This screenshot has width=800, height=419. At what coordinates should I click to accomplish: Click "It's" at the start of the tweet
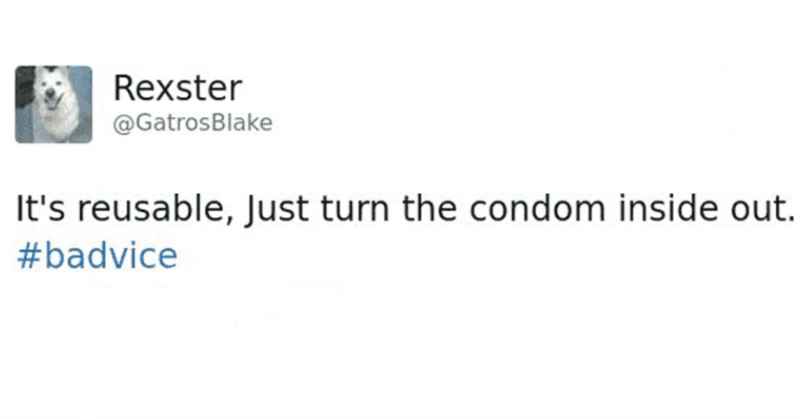pos(40,209)
